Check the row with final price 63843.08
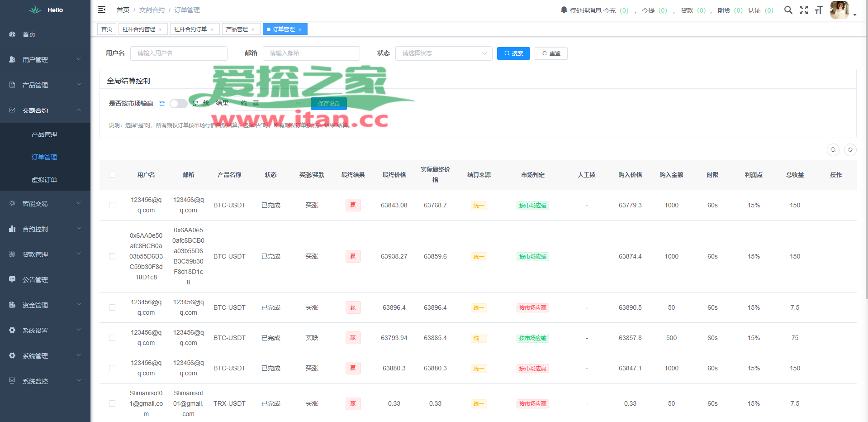This screenshot has height=422, width=868. [x=112, y=205]
